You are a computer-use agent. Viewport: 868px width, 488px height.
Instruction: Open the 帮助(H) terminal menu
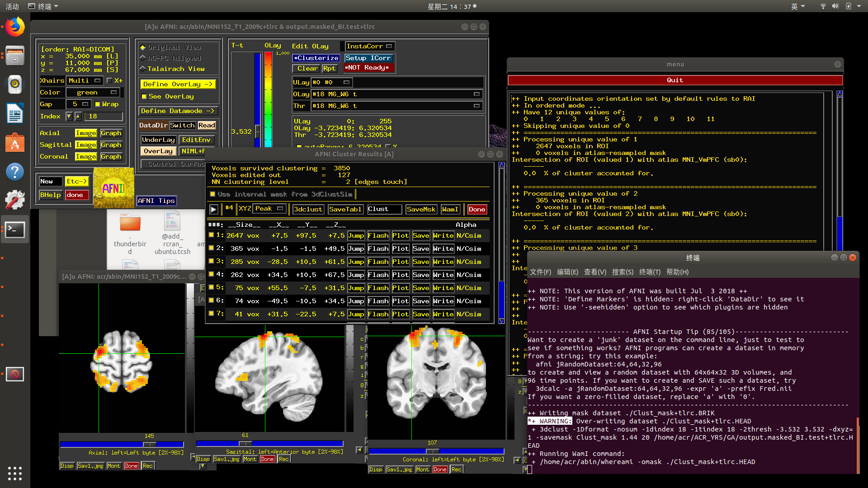678,272
